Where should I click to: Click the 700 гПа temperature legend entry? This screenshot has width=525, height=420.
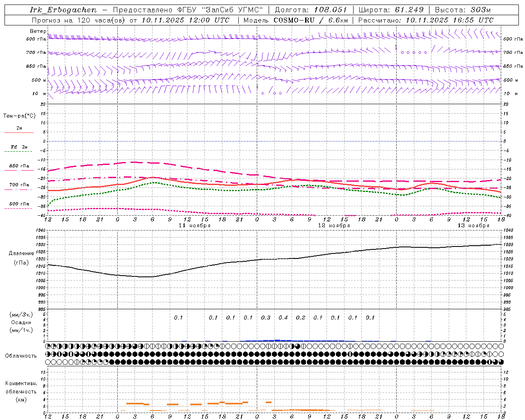[19, 185]
